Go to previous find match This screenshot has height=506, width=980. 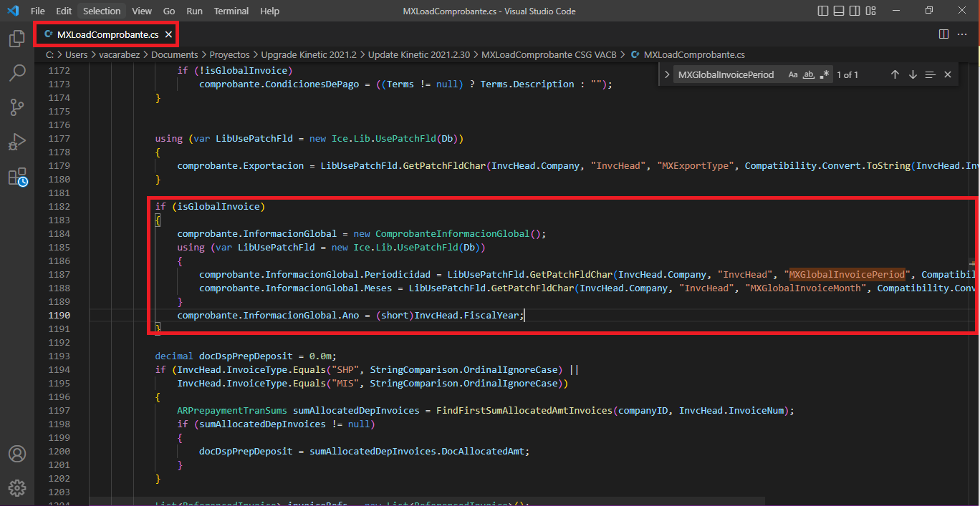tap(895, 74)
